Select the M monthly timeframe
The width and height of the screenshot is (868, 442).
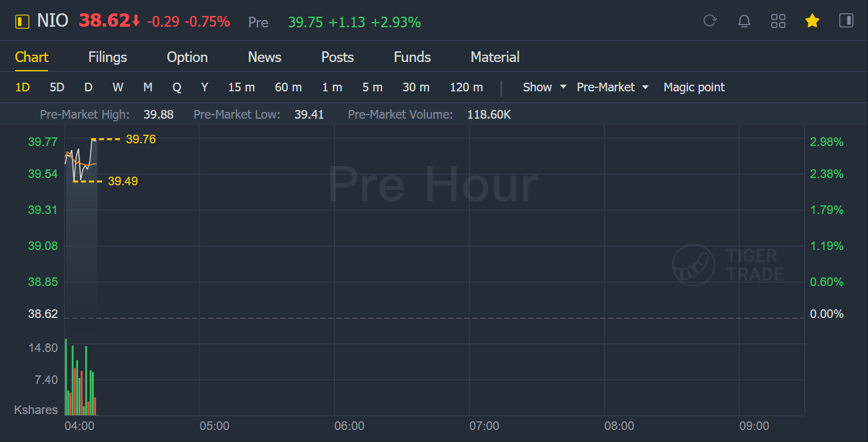click(147, 87)
